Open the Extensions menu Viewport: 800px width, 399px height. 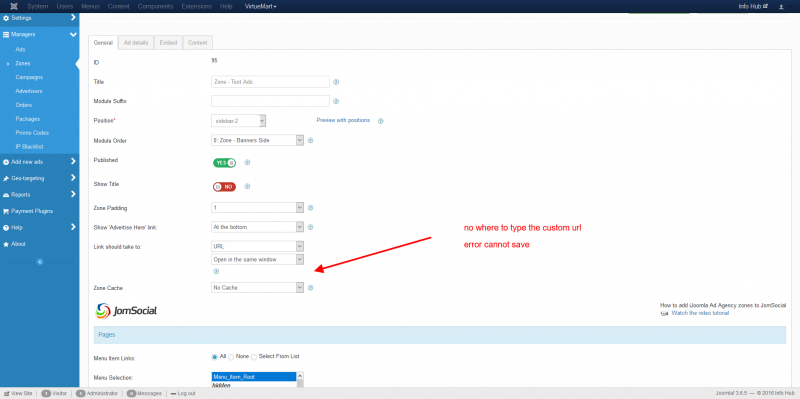(196, 7)
